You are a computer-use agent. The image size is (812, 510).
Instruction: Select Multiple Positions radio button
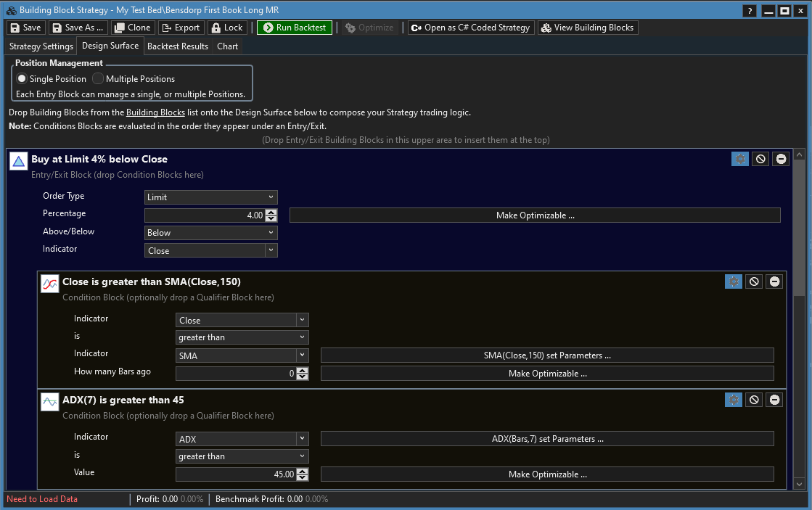(x=98, y=78)
